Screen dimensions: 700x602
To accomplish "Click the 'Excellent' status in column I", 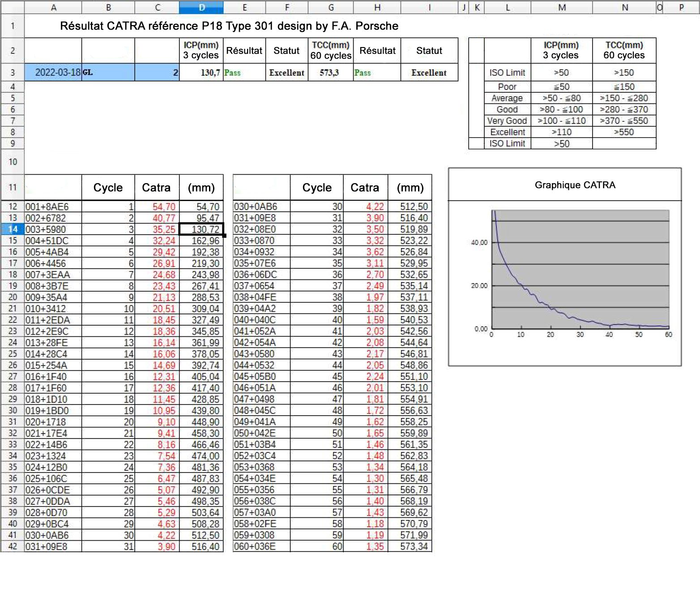I will click(429, 73).
